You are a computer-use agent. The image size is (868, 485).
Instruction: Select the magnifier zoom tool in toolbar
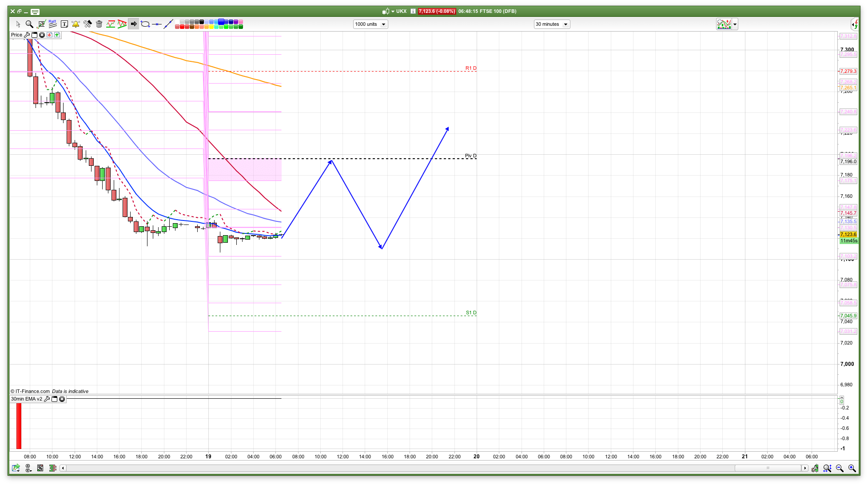(29, 24)
